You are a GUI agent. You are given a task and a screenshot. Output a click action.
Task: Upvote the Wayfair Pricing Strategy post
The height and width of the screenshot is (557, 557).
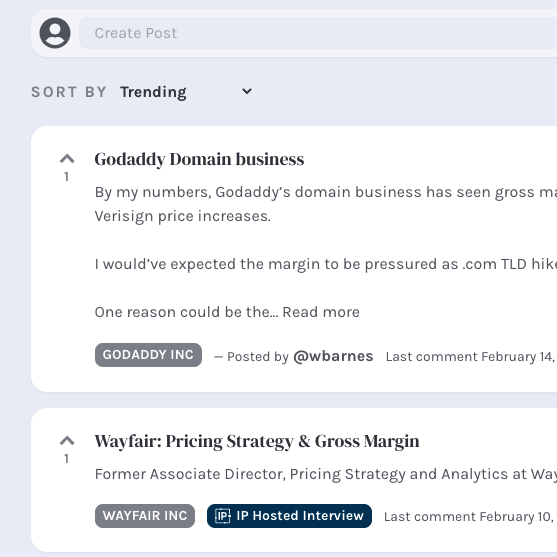point(67,440)
